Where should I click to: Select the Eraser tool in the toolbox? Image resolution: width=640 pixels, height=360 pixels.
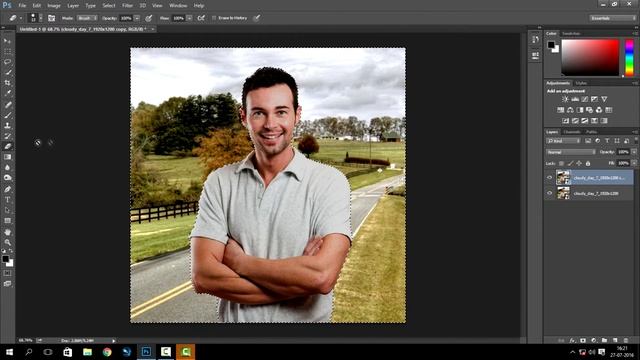(x=7, y=147)
